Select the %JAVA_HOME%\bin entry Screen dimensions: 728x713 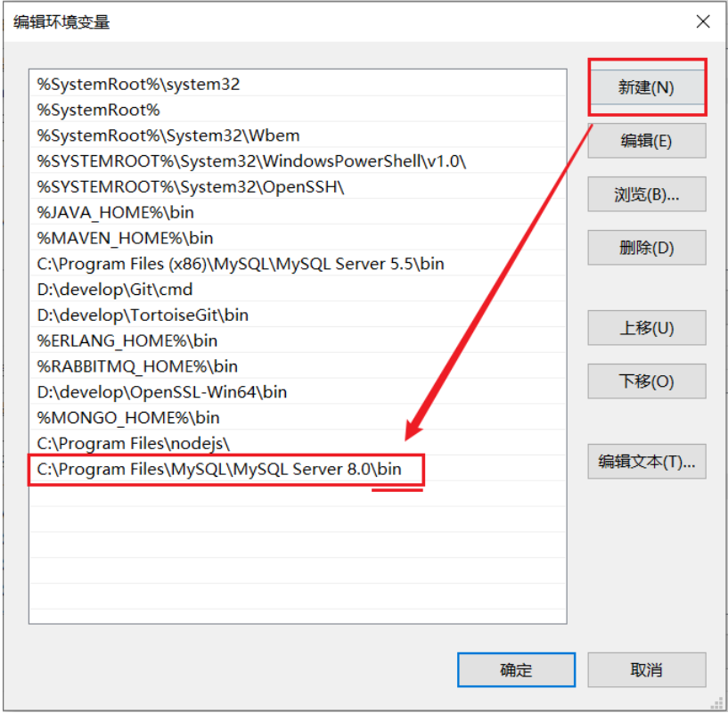pyautogui.click(x=298, y=213)
